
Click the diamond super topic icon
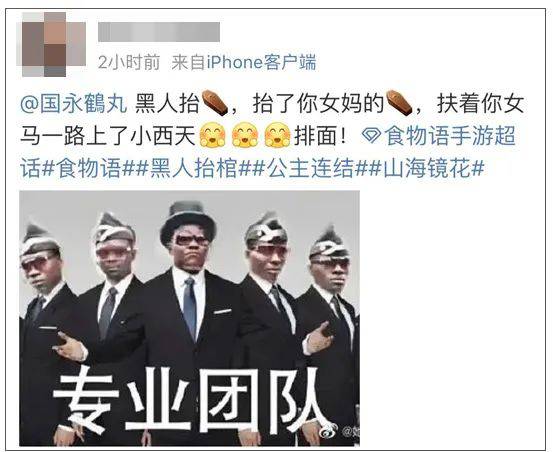372,137
